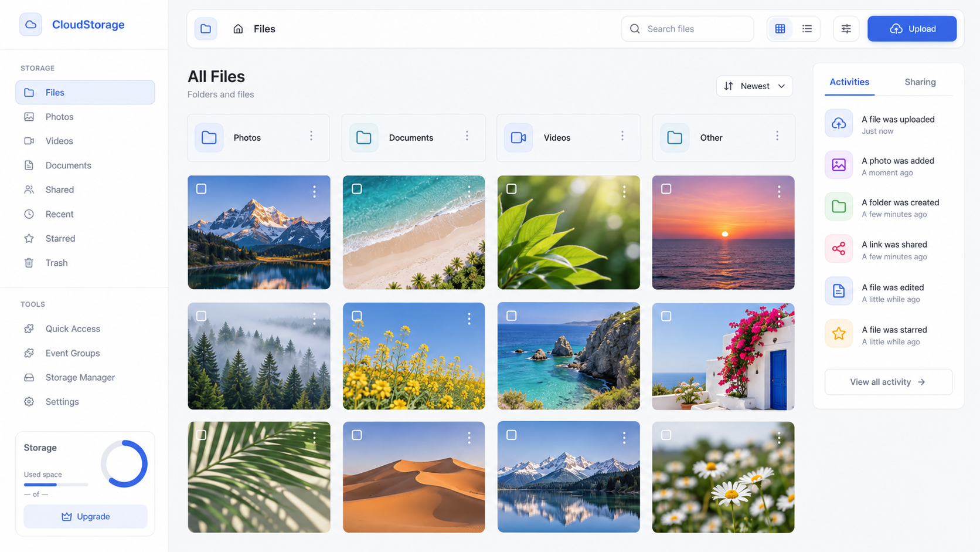Open the filter sliders settings icon
980x552 pixels.
[x=846, y=29]
